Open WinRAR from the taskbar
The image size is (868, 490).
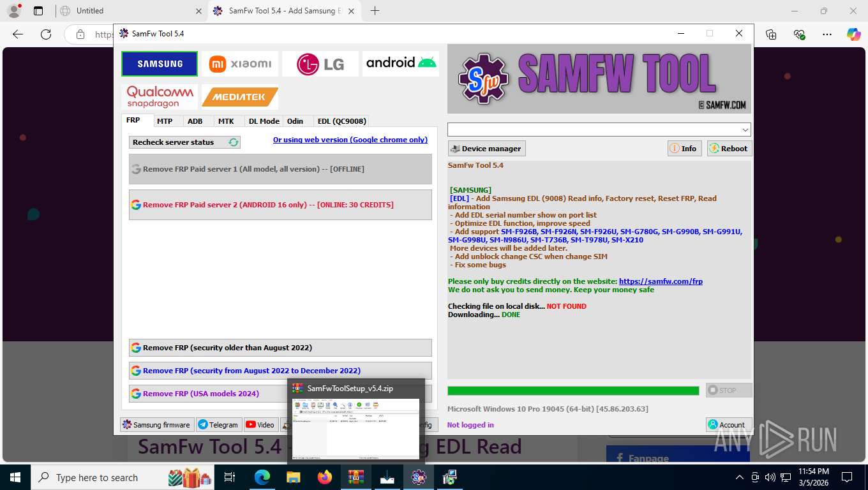click(356, 477)
